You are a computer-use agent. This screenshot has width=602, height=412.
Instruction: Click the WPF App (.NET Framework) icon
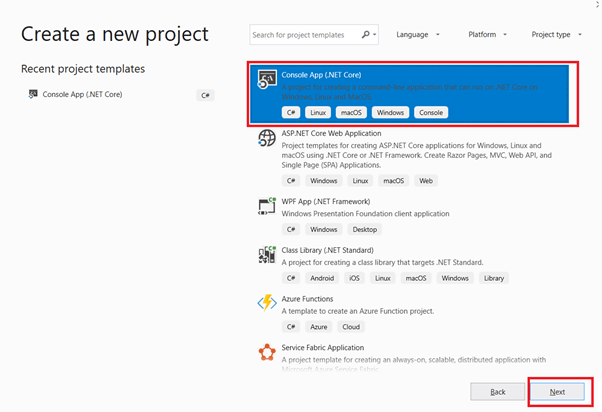[x=267, y=206]
